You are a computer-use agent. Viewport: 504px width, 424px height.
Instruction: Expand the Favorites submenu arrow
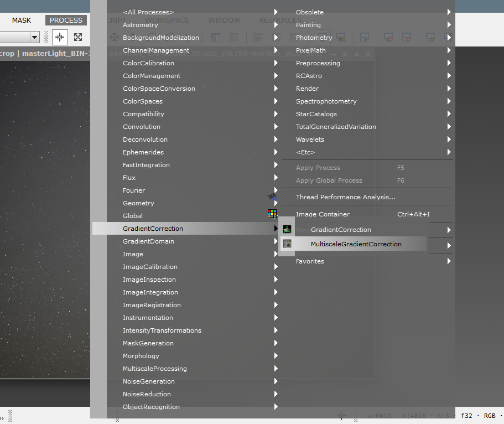(449, 261)
